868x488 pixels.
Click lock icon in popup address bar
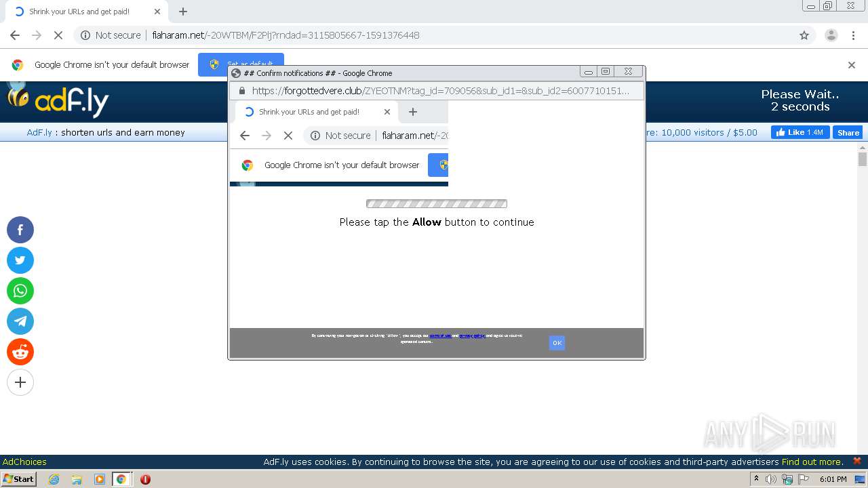pyautogui.click(x=241, y=91)
